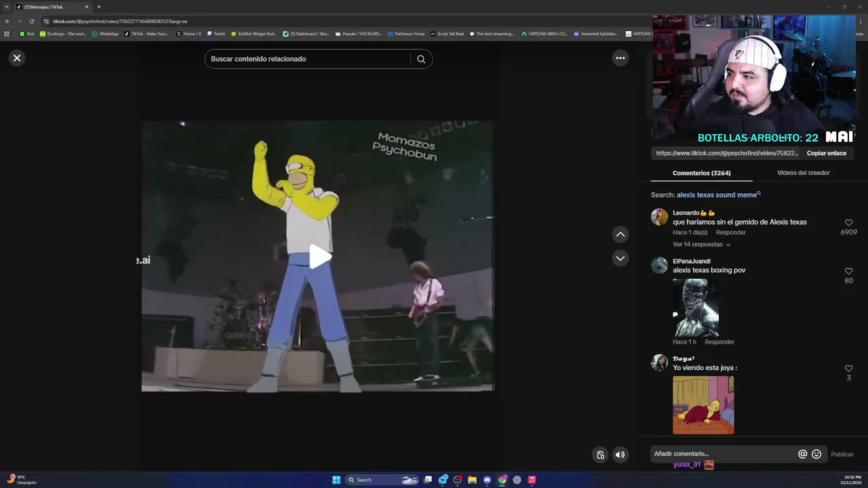This screenshot has height=488, width=868.
Task: Open KickBot Widget Buil... bookmark
Action: [x=254, y=33]
